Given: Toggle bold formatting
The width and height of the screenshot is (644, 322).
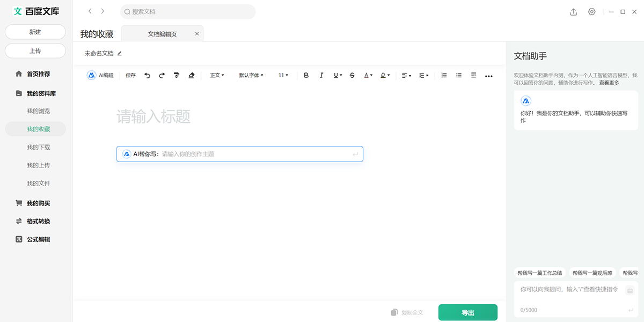Looking at the screenshot, I should pos(306,76).
